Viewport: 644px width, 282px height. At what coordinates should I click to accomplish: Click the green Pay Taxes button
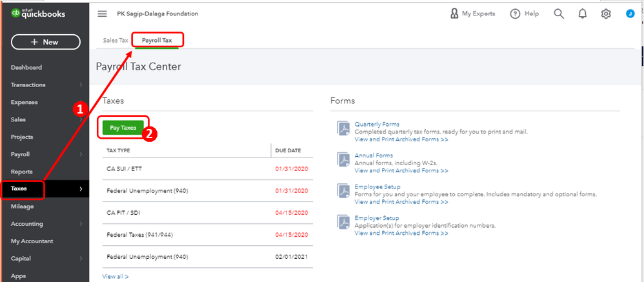click(x=123, y=128)
